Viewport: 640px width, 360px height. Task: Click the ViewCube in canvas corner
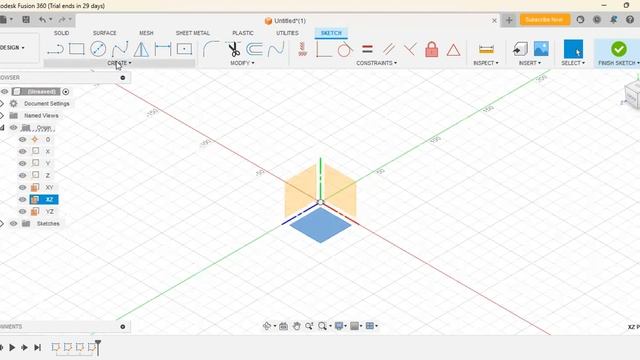coord(632,95)
